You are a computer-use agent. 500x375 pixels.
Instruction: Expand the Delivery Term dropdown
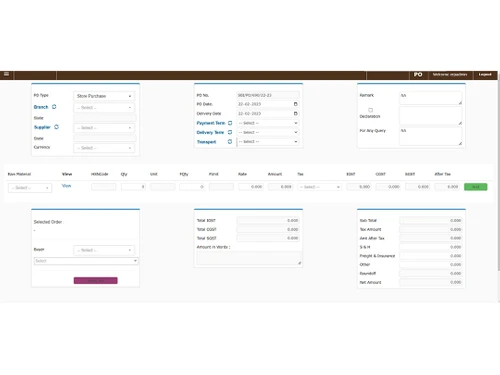click(268, 132)
